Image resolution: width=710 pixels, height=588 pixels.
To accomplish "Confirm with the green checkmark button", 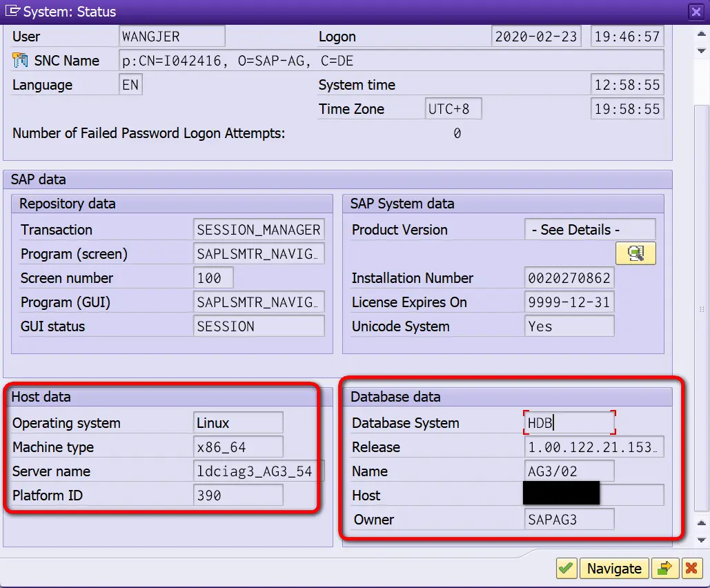I will pos(566,568).
